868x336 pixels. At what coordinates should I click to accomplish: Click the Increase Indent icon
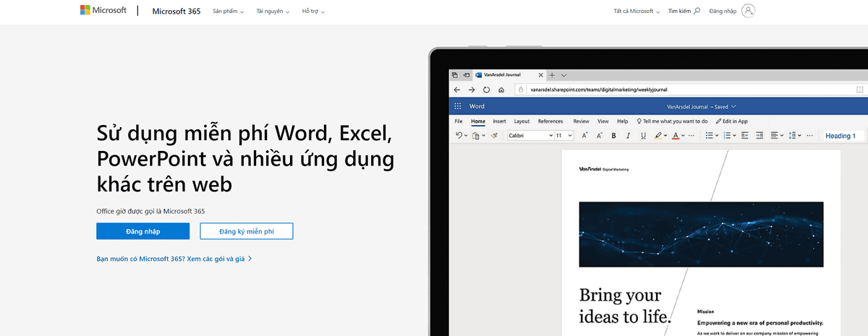coord(759,135)
